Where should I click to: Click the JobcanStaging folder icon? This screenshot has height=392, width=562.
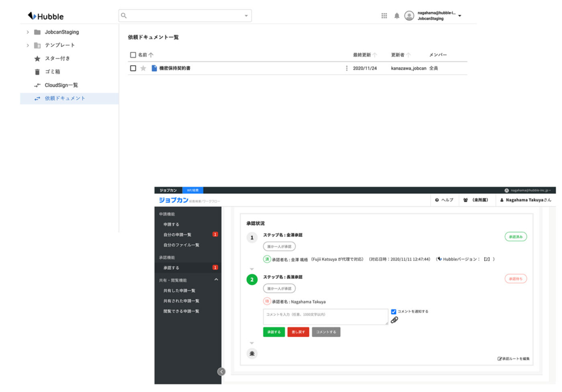[x=37, y=32]
